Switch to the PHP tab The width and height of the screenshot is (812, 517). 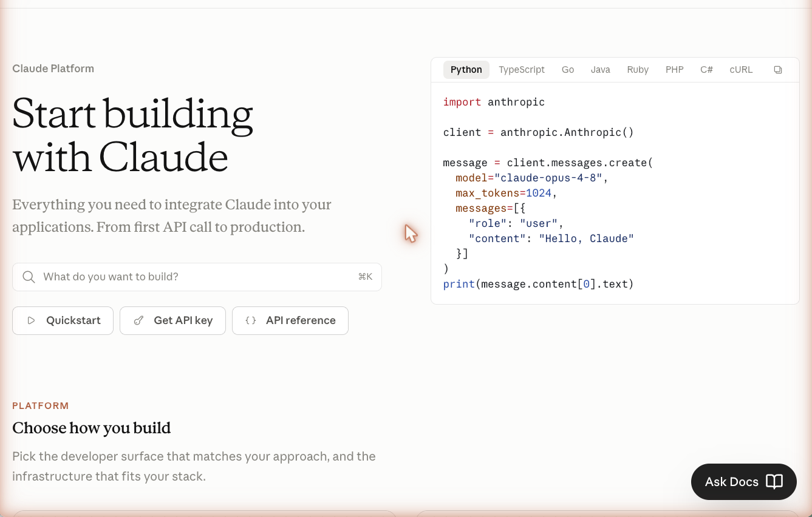point(675,70)
